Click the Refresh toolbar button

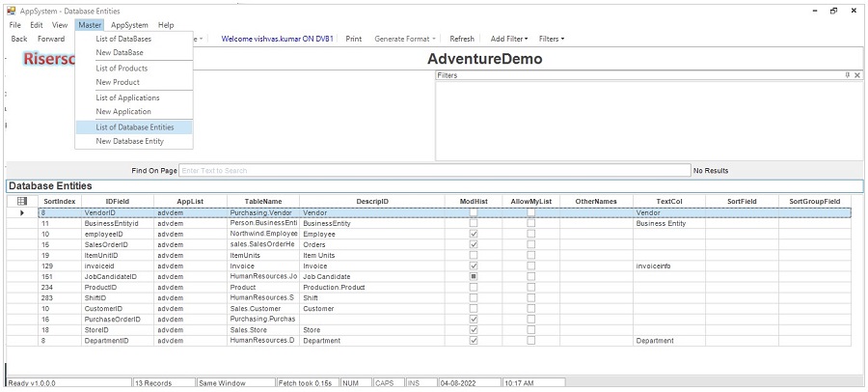[462, 39]
